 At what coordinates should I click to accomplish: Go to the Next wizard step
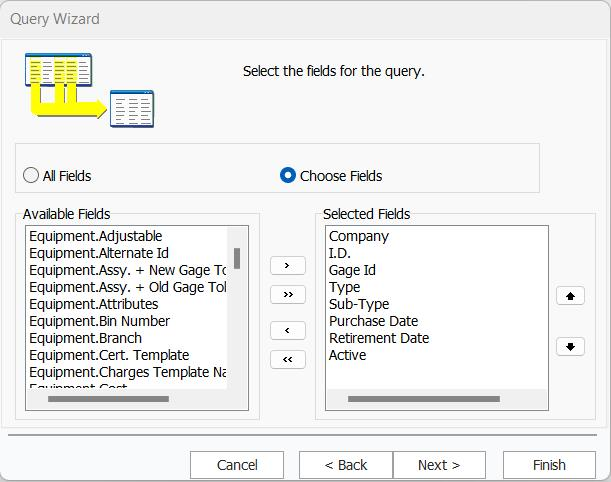[x=439, y=465]
